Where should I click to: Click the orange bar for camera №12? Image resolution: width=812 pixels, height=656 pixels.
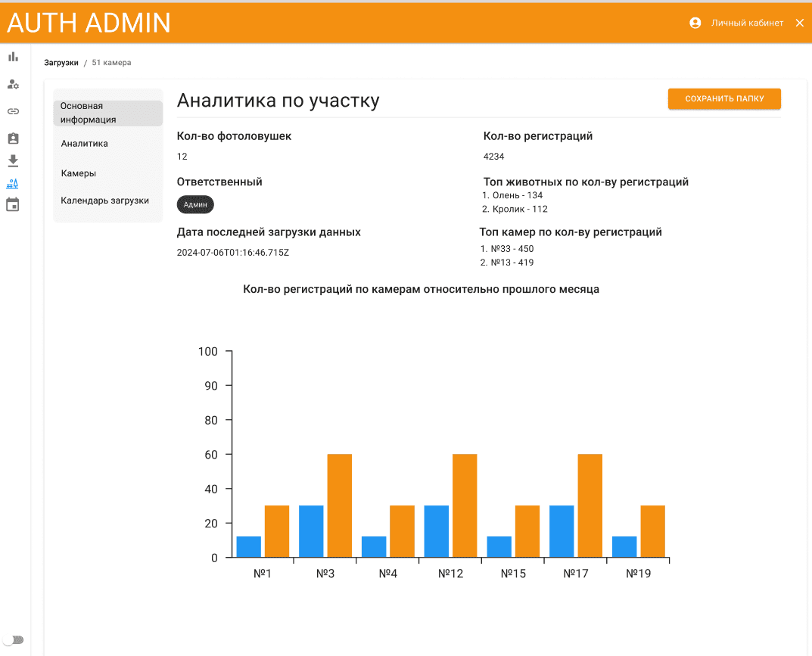coord(465,506)
